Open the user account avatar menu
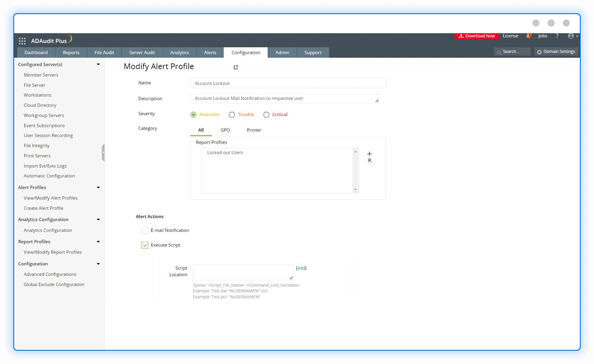Viewport: 594px width, 364px height. click(x=573, y=36)
